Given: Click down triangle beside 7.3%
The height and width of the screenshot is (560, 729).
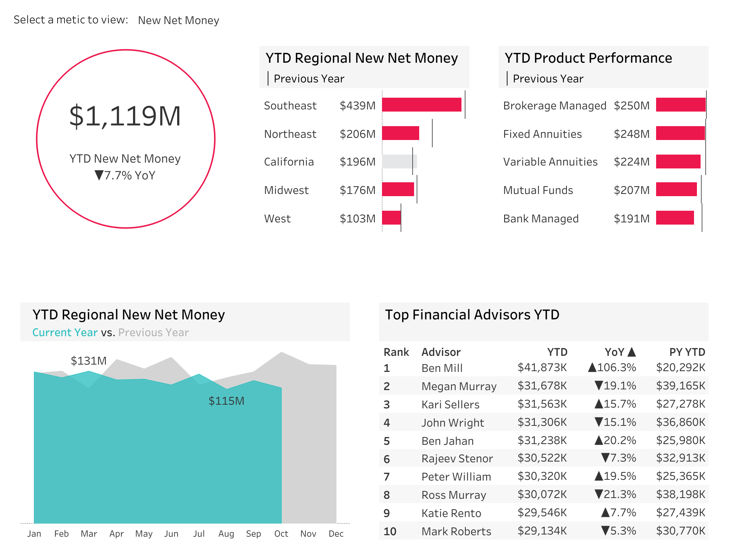Looking at the screenshot, I should click(605, 458).
